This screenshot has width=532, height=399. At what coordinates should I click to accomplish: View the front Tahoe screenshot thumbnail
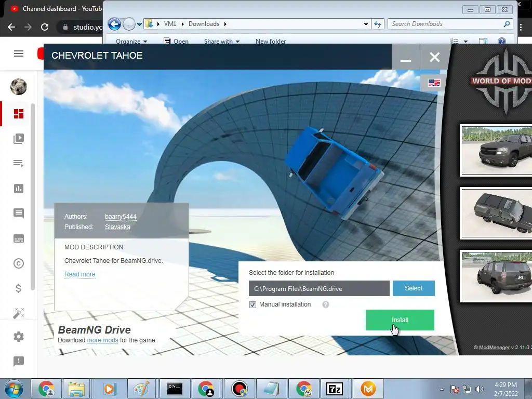(496, 150)
